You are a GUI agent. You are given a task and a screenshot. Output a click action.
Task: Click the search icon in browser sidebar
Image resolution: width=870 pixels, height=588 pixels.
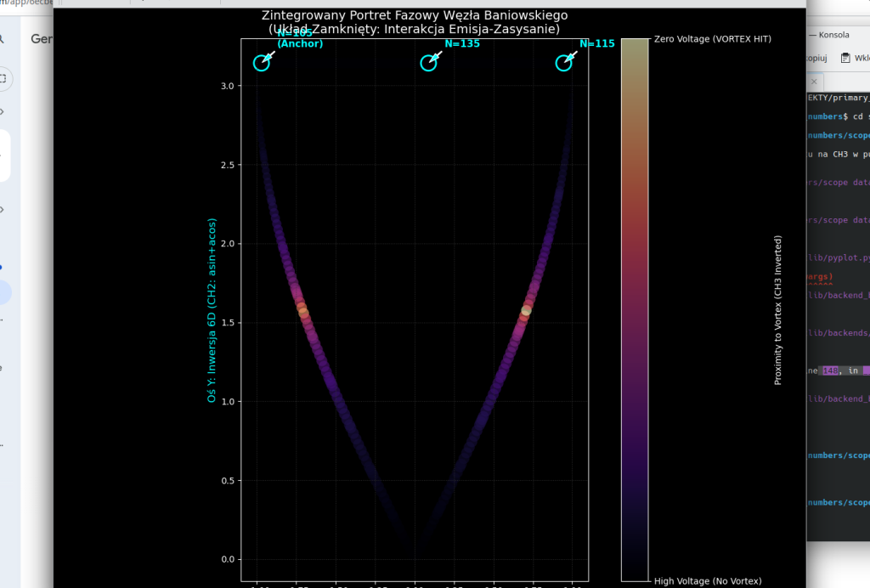tap(3, 39)
